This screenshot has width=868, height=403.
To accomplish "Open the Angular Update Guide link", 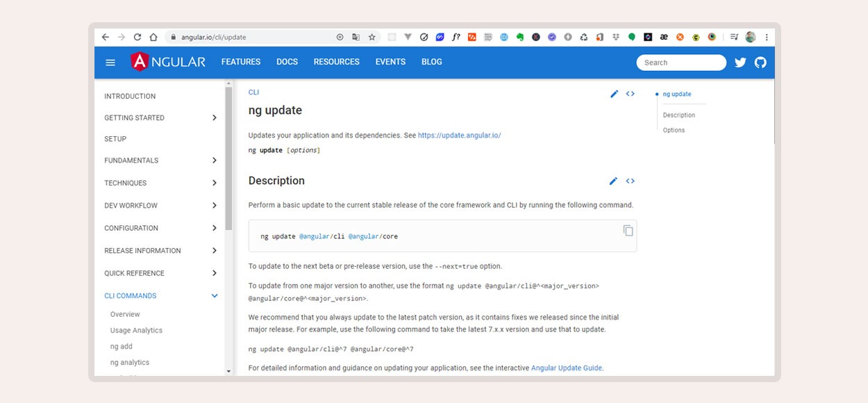I will coord(567,368).
